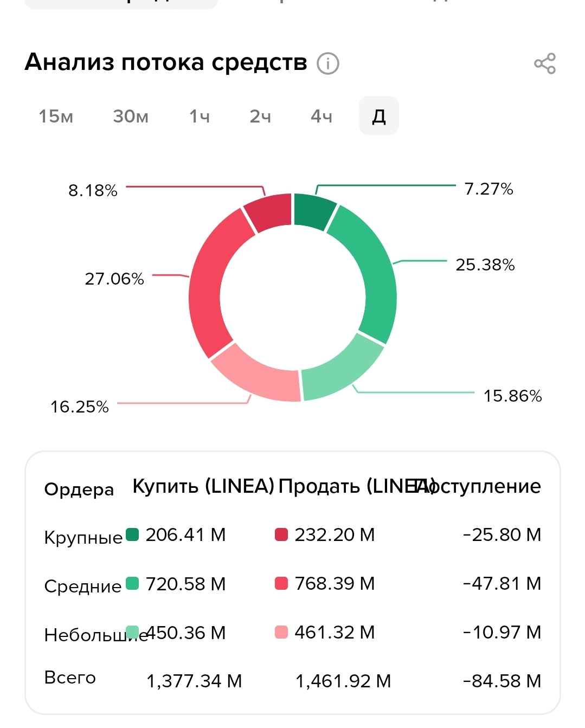Click the green swatch beside 720.58 M
This screenshot has width=585, height=728.
(132, 584)
